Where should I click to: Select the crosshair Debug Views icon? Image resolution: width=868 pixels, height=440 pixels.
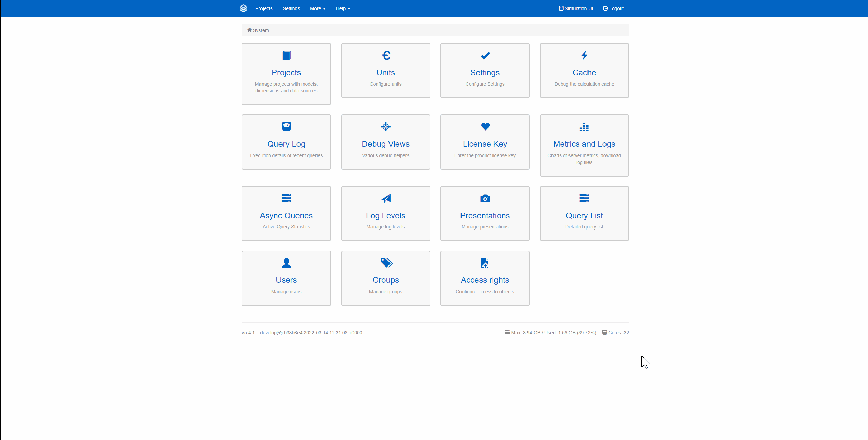(385, 127)
